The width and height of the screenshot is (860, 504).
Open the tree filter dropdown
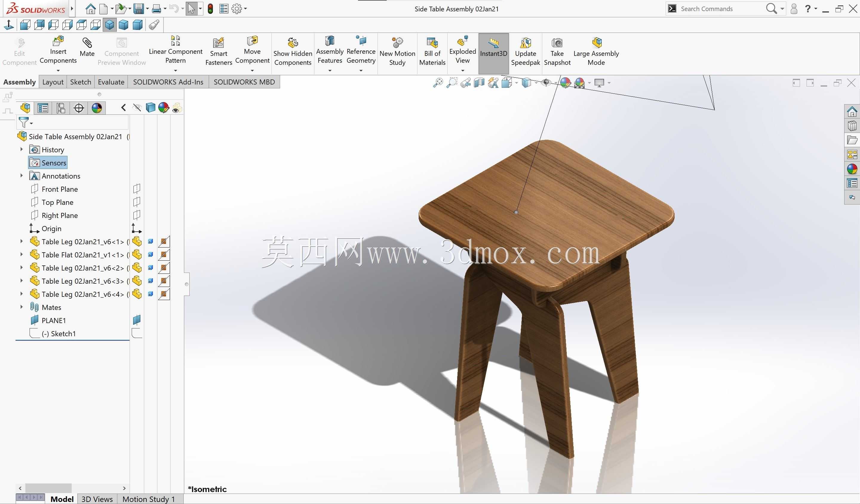[31, 123]
